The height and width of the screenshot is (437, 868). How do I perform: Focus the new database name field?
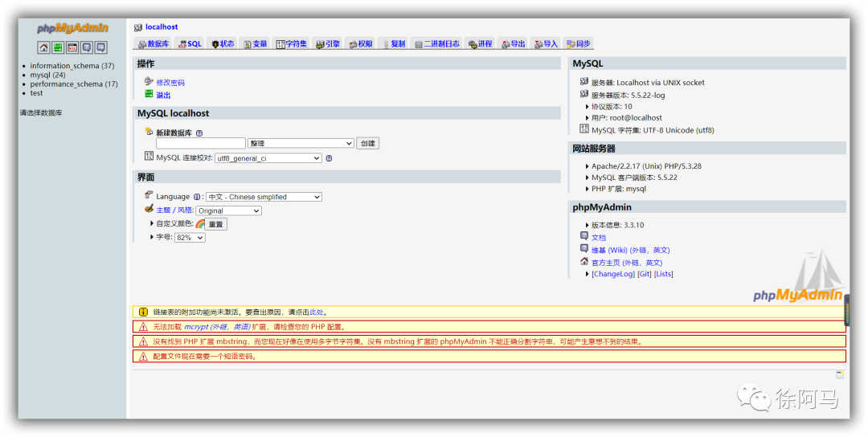[200, 143]
